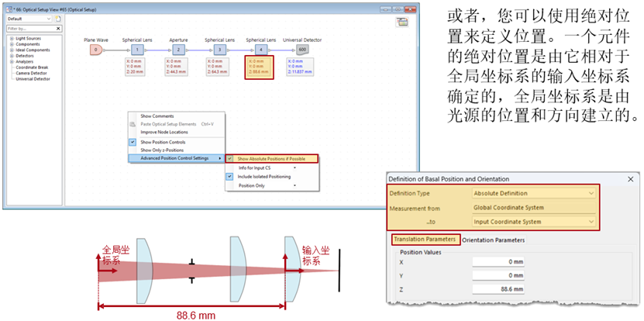Click the position box showing Z: 11.837 mm

click(300, 67)
